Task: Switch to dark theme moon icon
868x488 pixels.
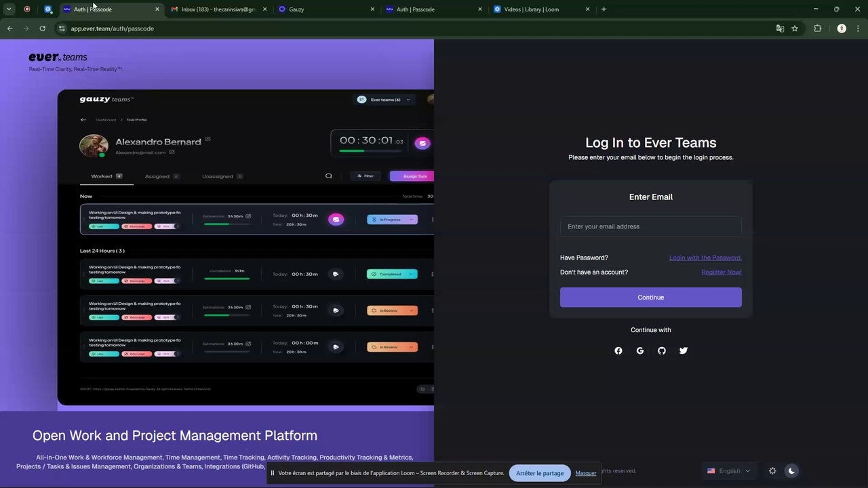Action: coord(791,471)
